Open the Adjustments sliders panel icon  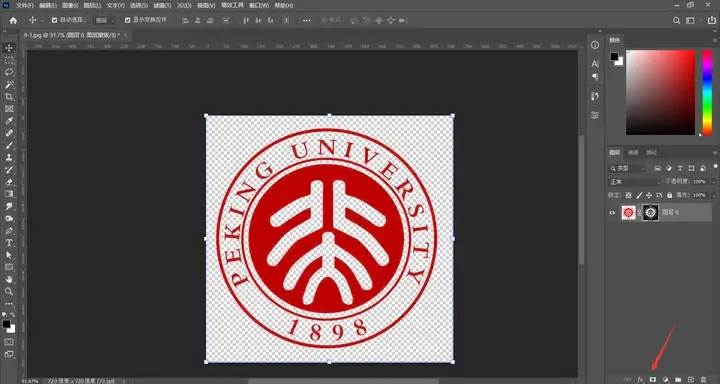click(x=595, y=114)
